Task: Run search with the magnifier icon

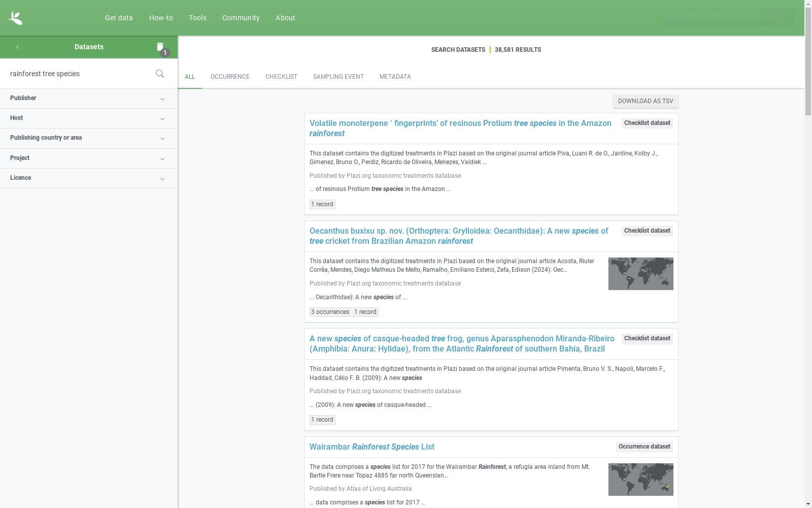Action: [159, 74]
